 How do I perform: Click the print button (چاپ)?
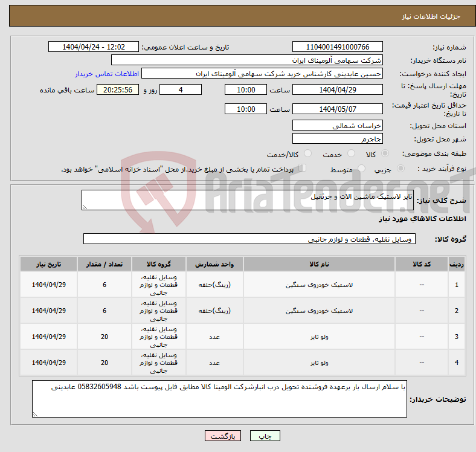[265, 436]
